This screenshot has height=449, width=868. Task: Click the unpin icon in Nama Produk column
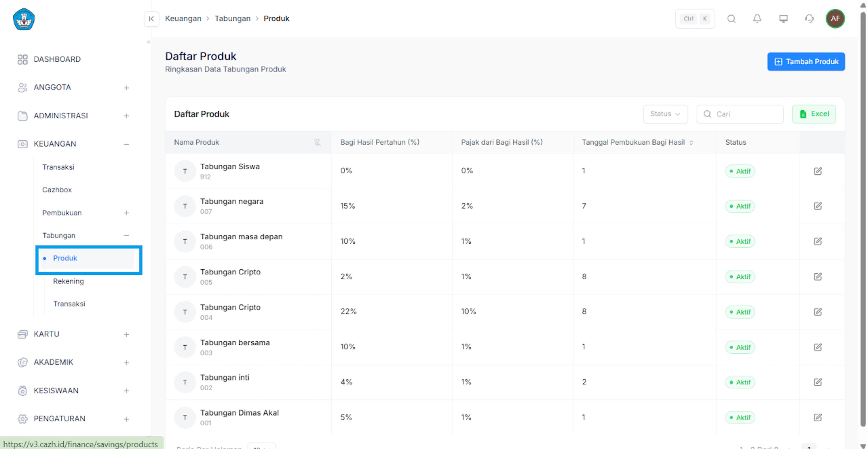[317, 142]
